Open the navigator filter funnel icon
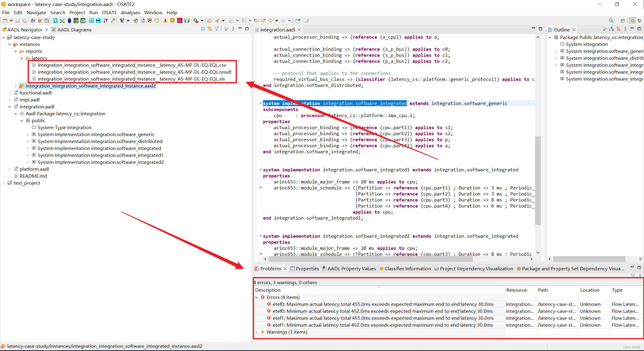This screenshot has height=351, width=644. coord(217,29)
